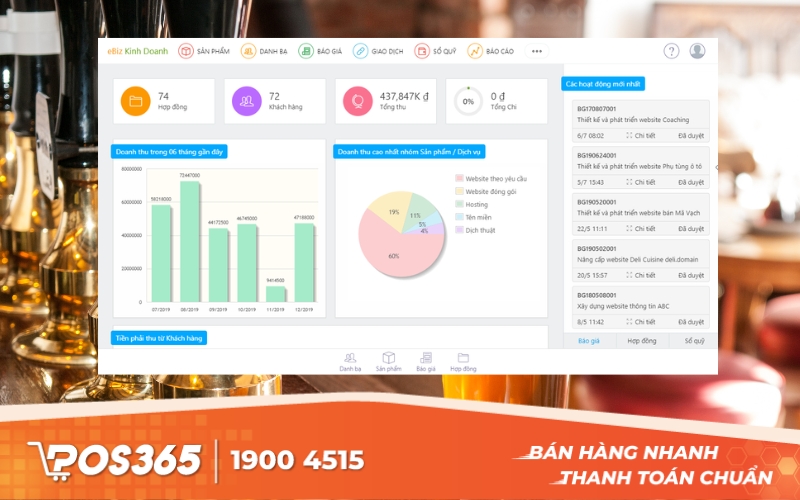Switch to the Sổ quỹ activity tab

(x=694, y=341)
